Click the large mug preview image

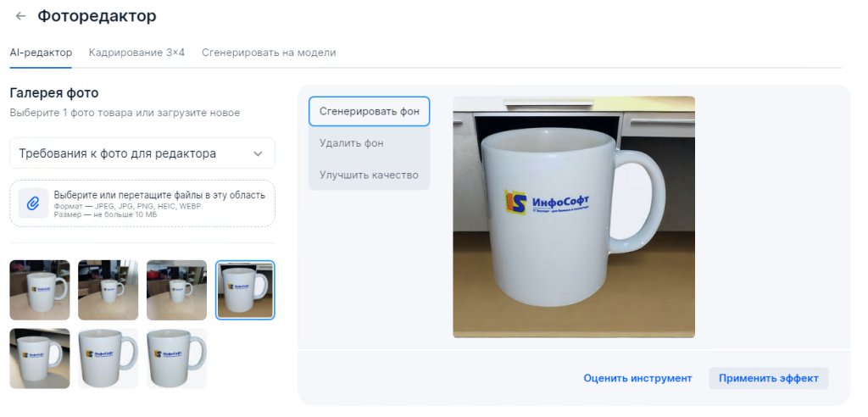coord(574,217)
